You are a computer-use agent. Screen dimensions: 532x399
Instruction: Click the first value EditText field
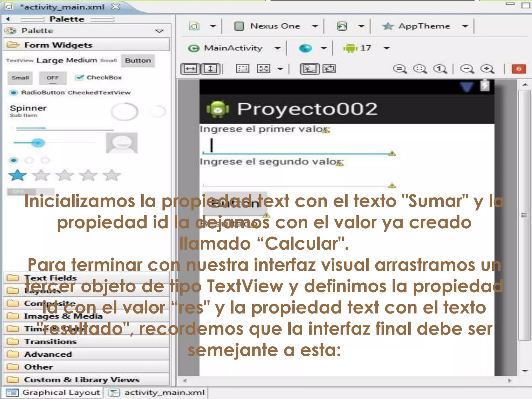coord(299,146)
